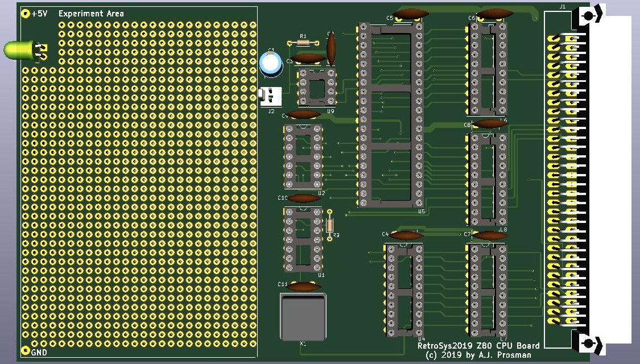Click the Experiment Area label
This screenshot has height=364, width=640.
(91, 14)
